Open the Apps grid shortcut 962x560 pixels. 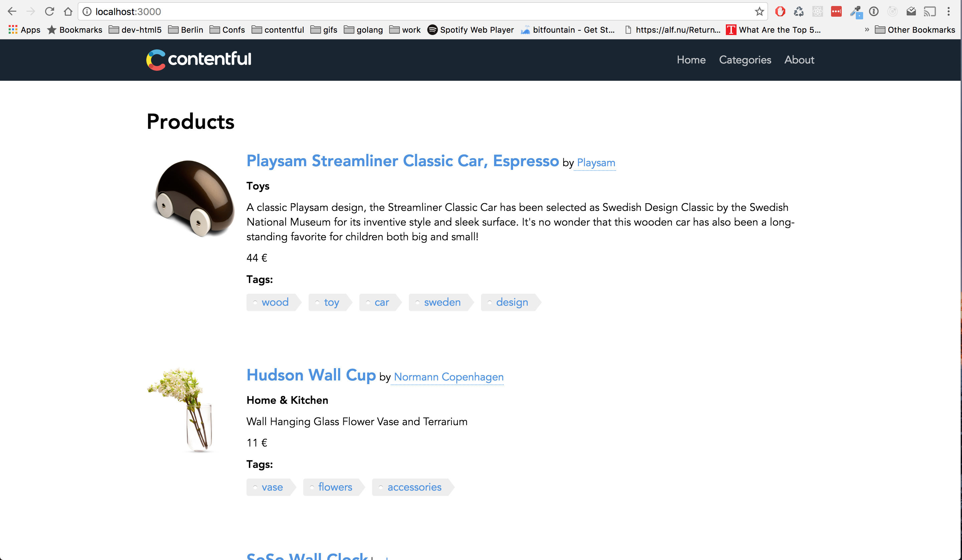24,30
